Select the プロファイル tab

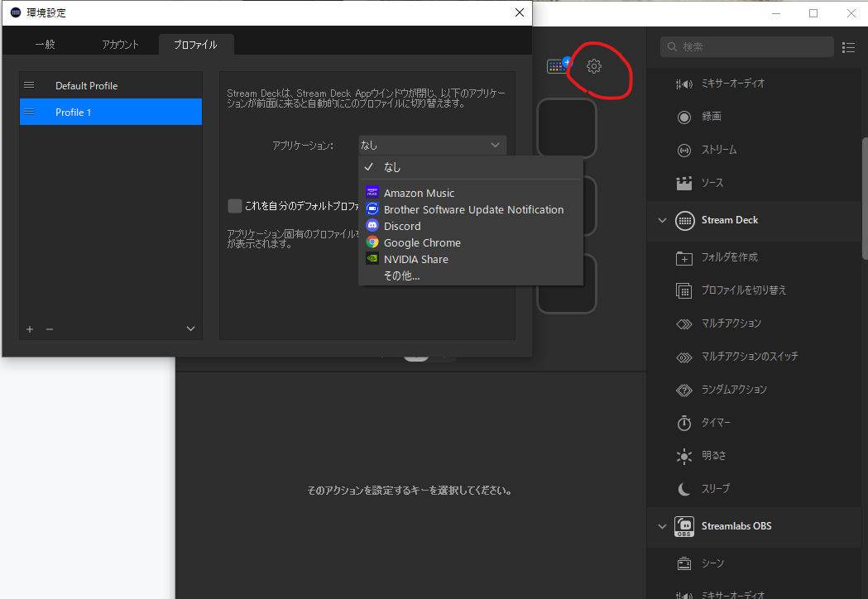(x=196, y=45)
